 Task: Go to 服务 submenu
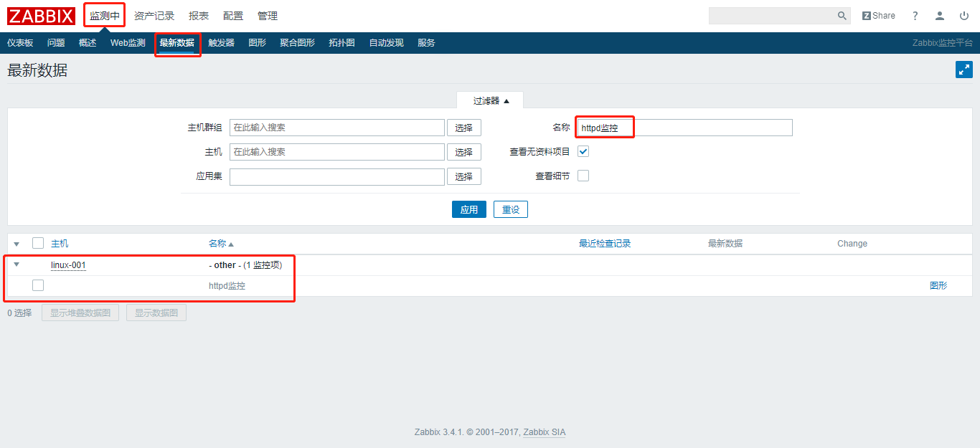[x=426, y=43]
